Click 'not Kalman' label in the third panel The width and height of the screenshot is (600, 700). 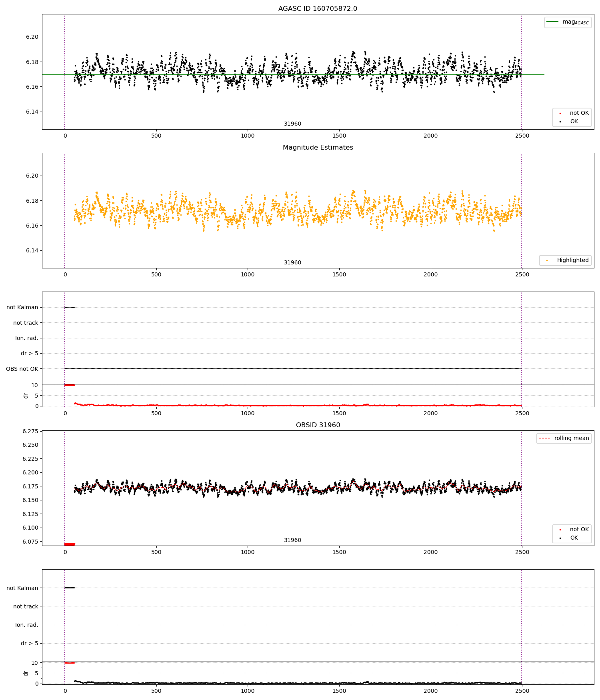[x=22, y=307]
